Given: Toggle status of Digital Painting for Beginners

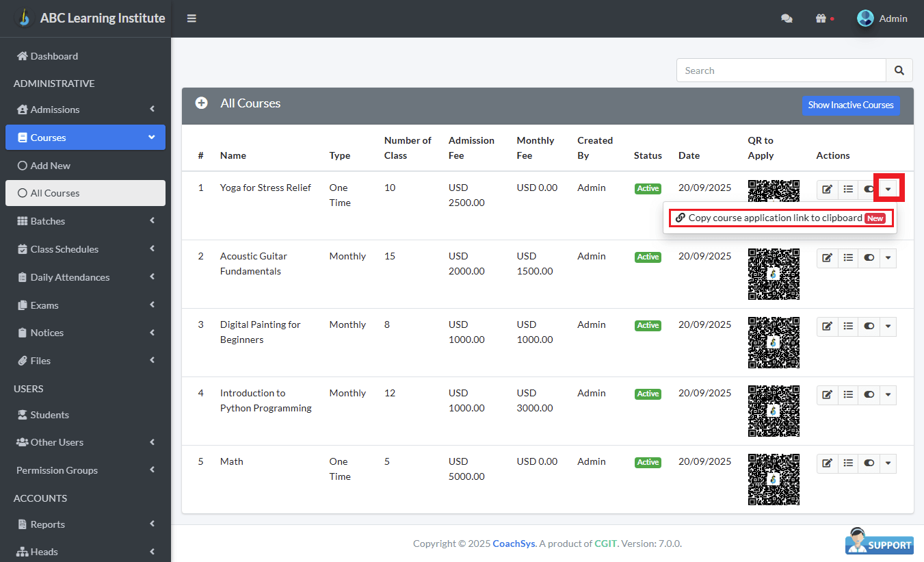Looking at the screenshot, I should [x=869, y=326].
